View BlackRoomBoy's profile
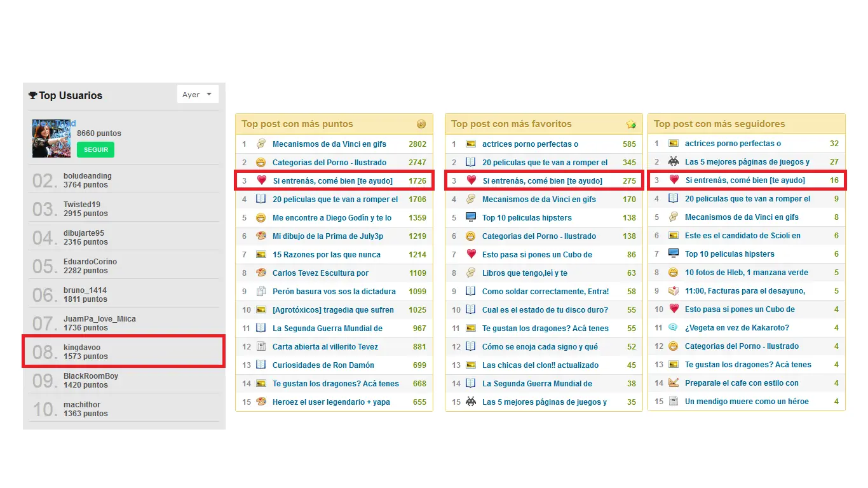This screenshot has width=868, height=488. click(x=91, y=376)
